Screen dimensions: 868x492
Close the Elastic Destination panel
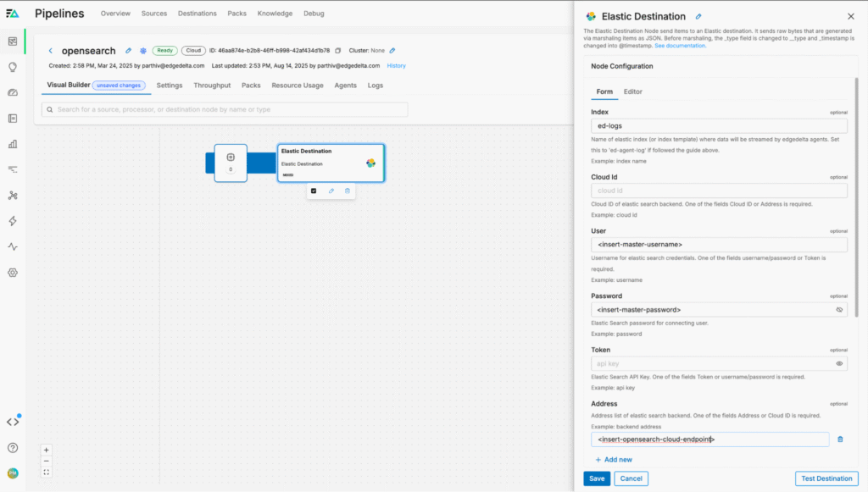pyautogui.click(x=851, y=17)
